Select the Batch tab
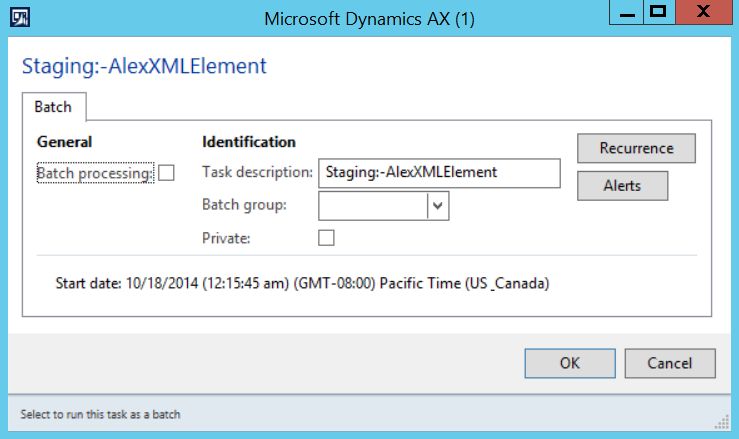Image resolution: width=739 pixels, height=439 pixels. (x=53, y=106)
